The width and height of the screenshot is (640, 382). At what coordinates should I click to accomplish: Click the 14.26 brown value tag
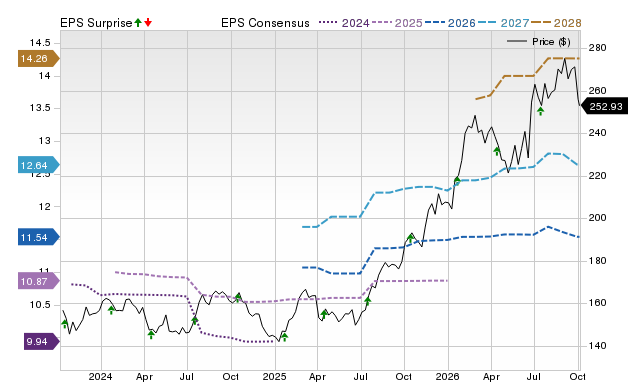point(38,59)
